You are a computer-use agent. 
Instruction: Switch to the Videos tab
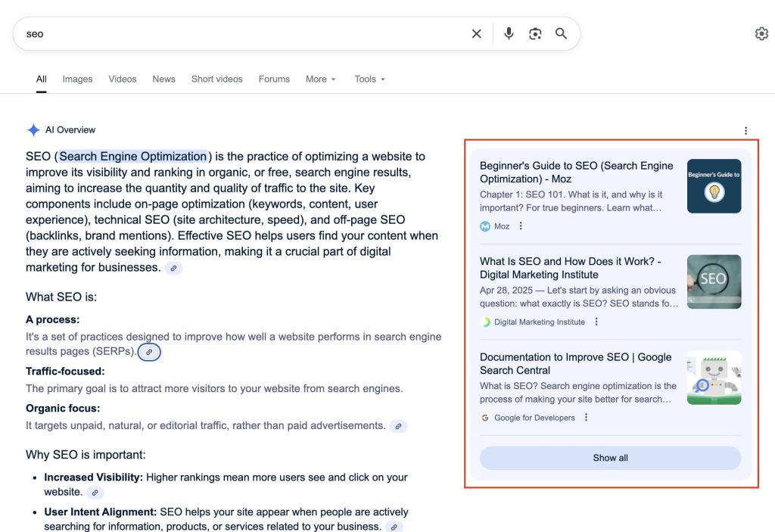123,79
